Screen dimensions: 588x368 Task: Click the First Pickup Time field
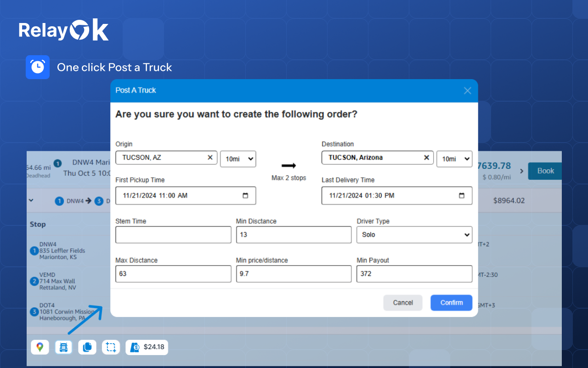pyautogui.click(x=186, y=195)
